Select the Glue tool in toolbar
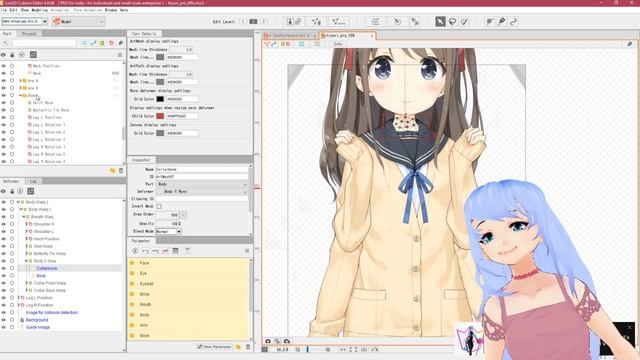The height and width of the screenshot is (360, 640). pyautogui.click(x=490, y=21)
